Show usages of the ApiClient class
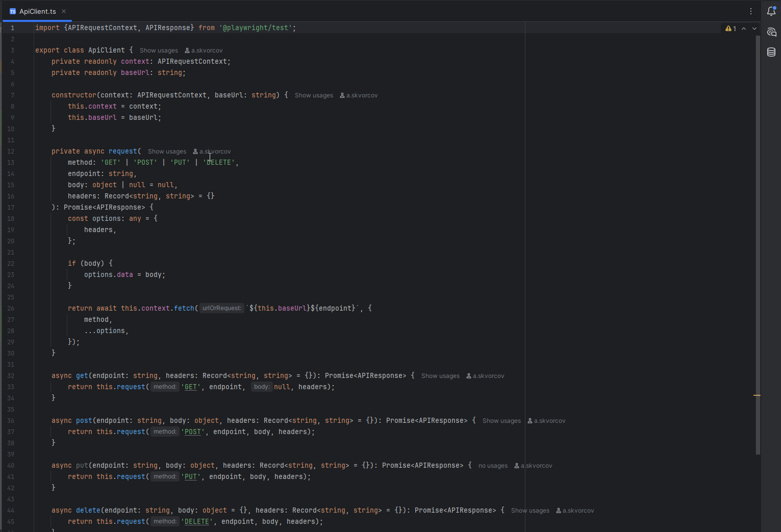Viewport: 781px width, 532px height. point(159,50)
